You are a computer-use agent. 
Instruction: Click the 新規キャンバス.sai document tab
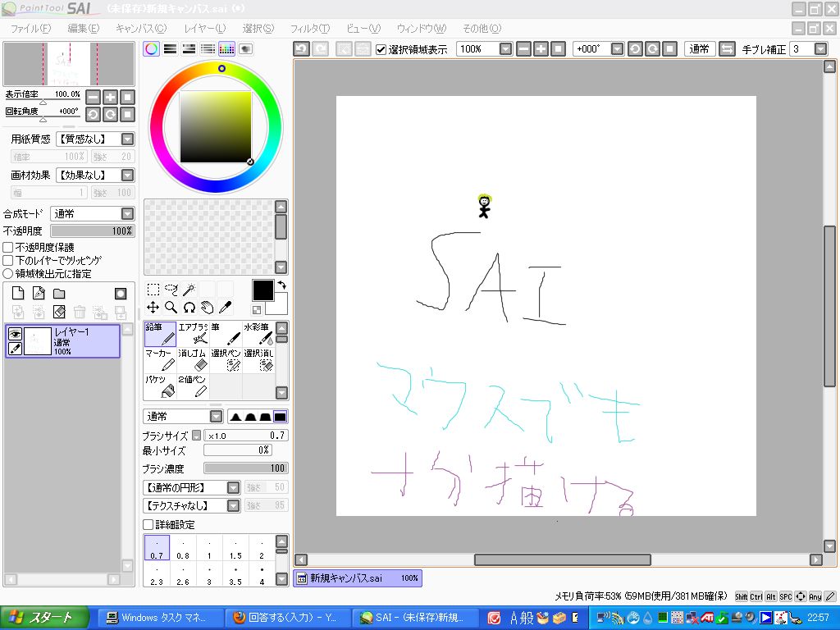(x=358, y=578)
